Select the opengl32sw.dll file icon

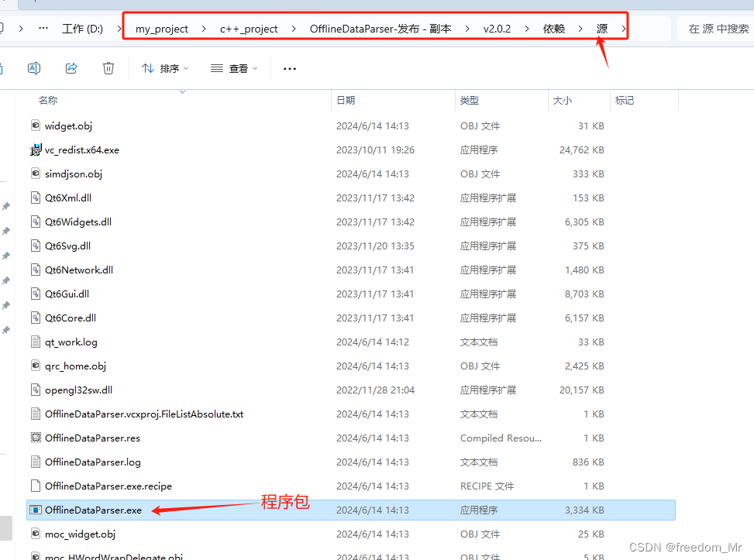36,390
